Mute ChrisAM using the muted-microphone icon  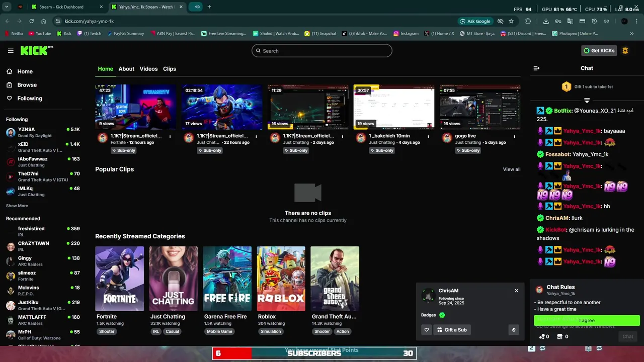pyautogui.click(x=514, y=330)
